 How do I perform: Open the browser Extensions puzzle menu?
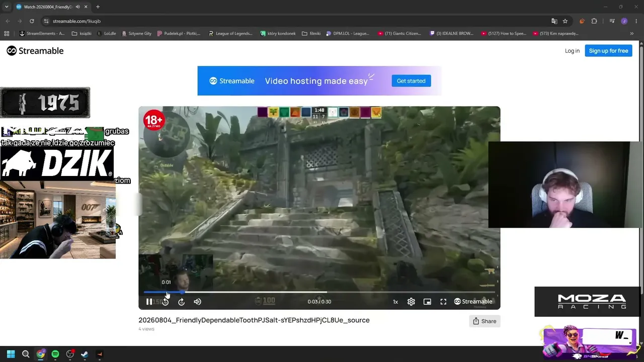coord(594,21)
